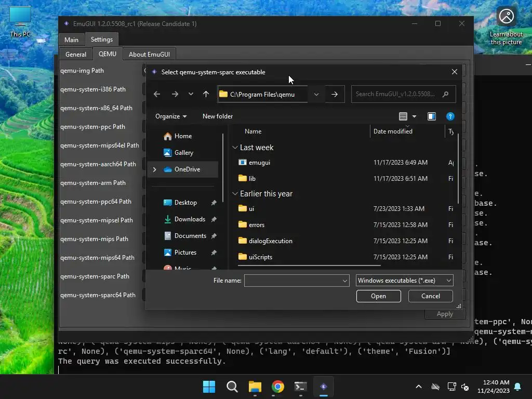Click the pin icon beside Pictures

[214, 252]
